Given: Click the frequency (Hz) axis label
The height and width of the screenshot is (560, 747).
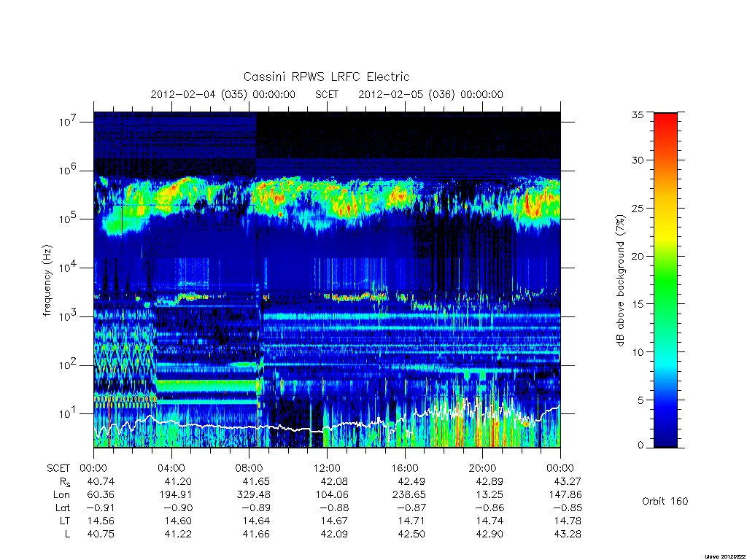Looking at the screenshot, I should click(x=47, y=281).
